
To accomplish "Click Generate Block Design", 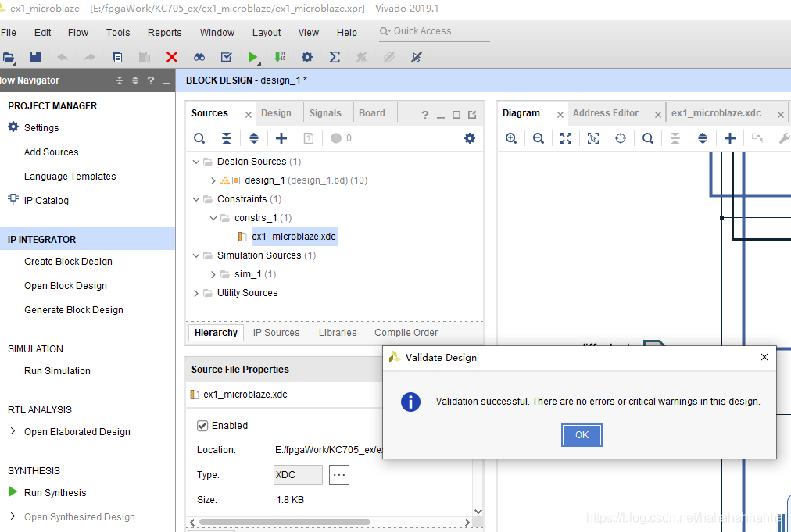I will click(x=73, y=310).
